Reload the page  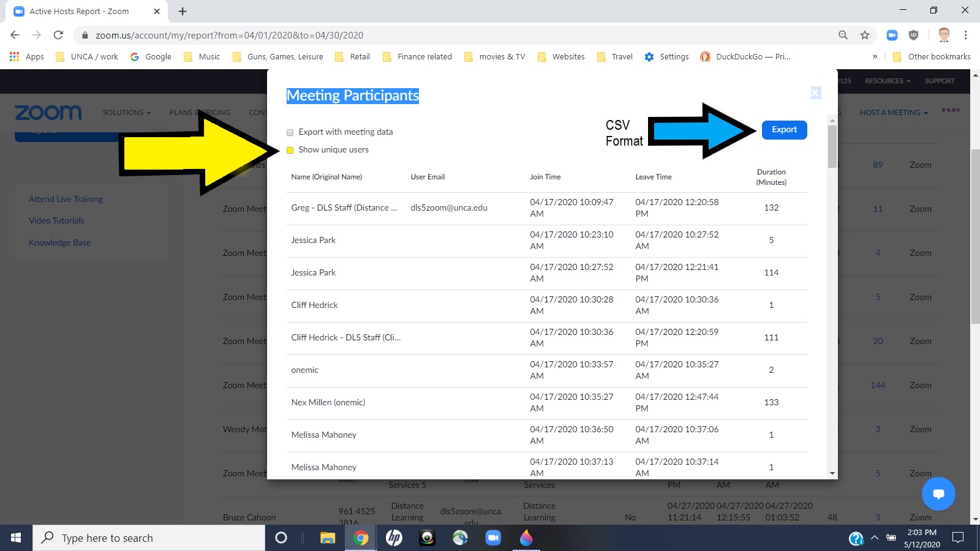pyautogui.click(x=58, y=36)
